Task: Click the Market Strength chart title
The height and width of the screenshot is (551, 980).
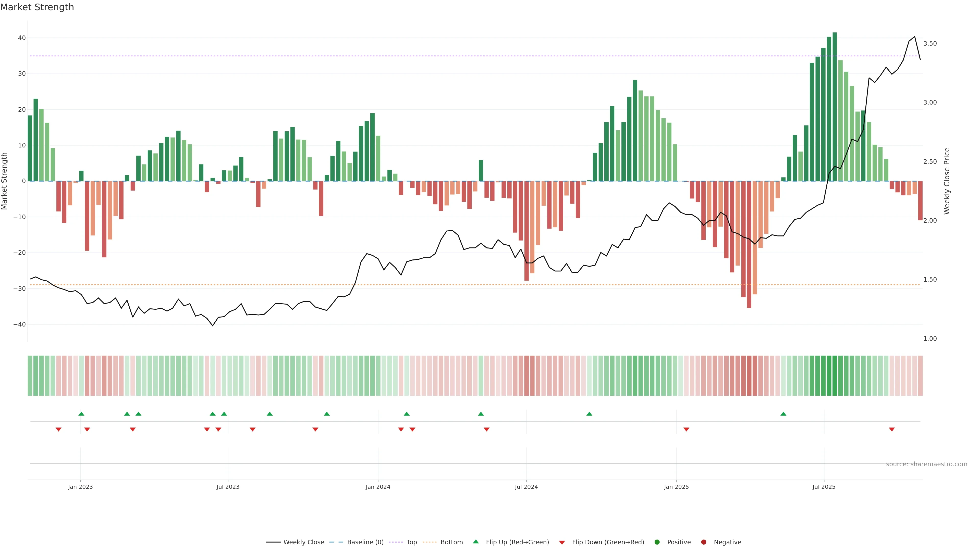Action: click(37, 7)
